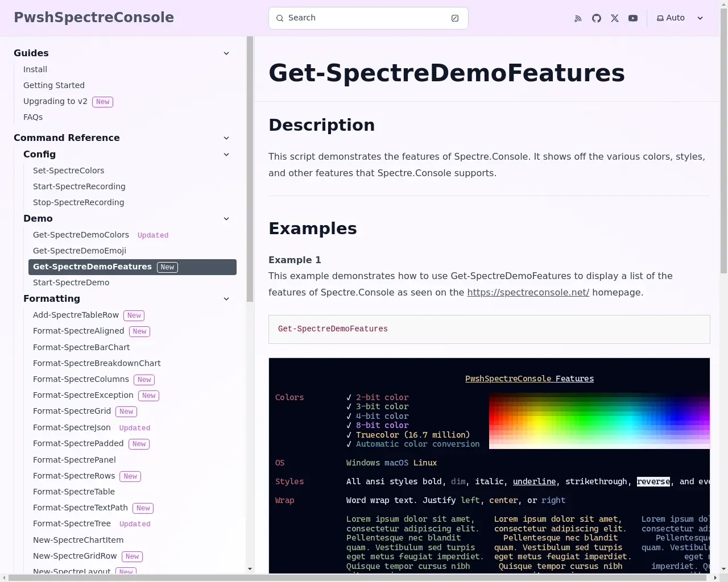Viewport: 728px width, 582px height.
Task: Click the color gradient spectrum image
Action: tap(599, 421)
